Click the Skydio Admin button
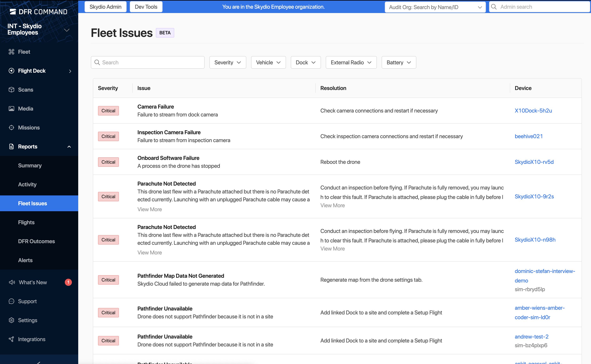The height and width of the screenshot is (364, 591). tap(105, 7)
